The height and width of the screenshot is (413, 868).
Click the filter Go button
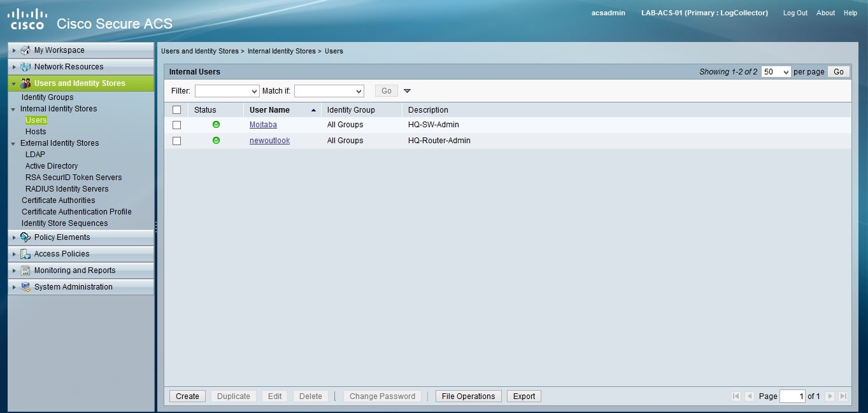tap(387, 91)
